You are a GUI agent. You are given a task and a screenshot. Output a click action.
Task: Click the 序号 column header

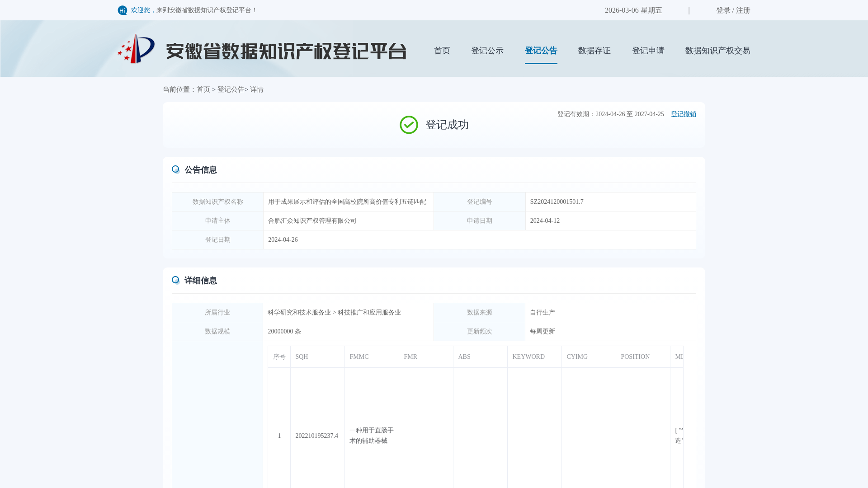[279, 357]
